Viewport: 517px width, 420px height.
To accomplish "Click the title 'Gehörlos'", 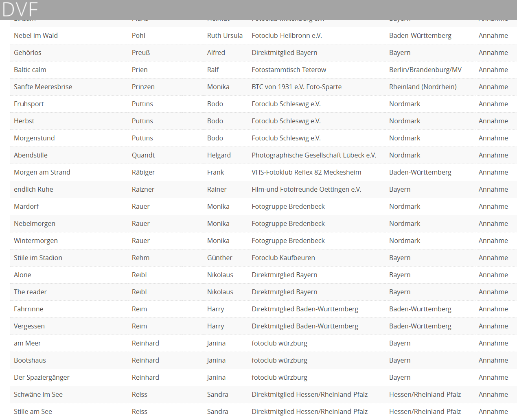I will click(x=28, y=52).
